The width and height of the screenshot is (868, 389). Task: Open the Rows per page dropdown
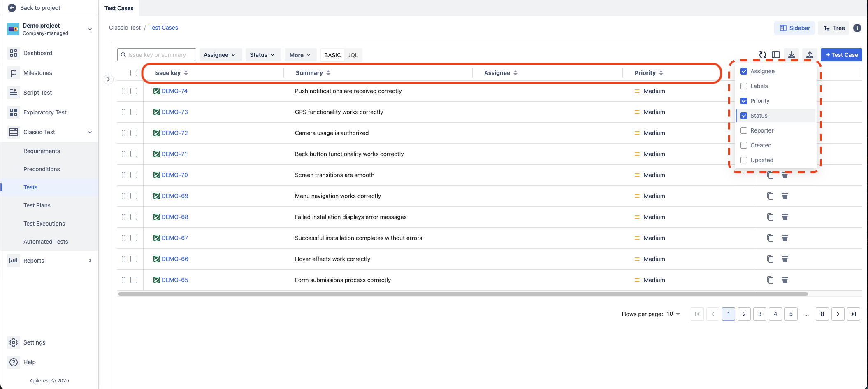click(673, 314)
